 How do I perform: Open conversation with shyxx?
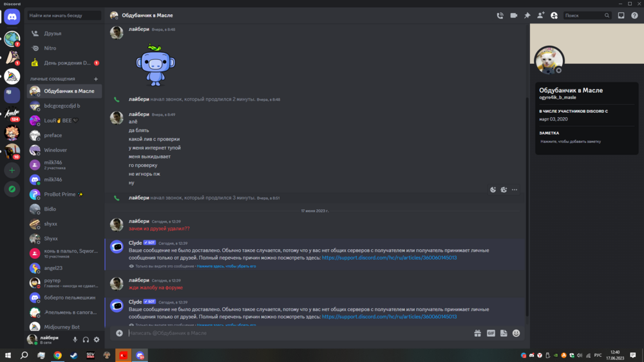click(x=64, y=224)
